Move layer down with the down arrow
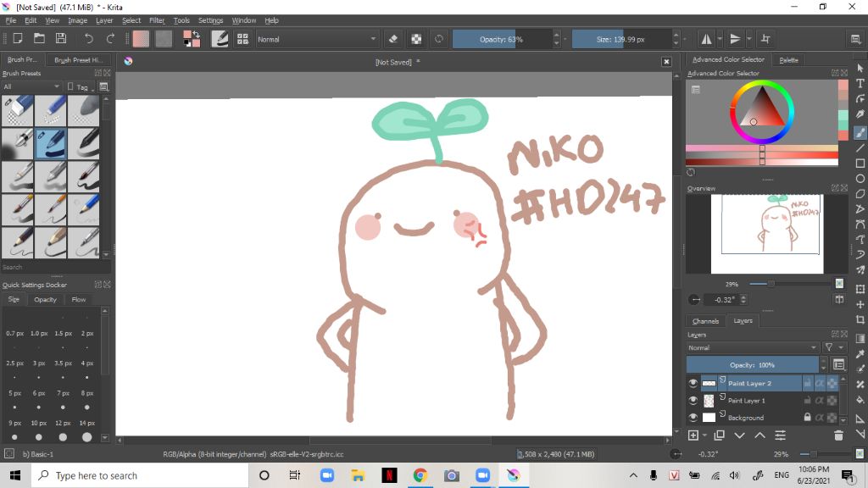The image size is (868, 488). pyautogui.click(x=739, y=435)
